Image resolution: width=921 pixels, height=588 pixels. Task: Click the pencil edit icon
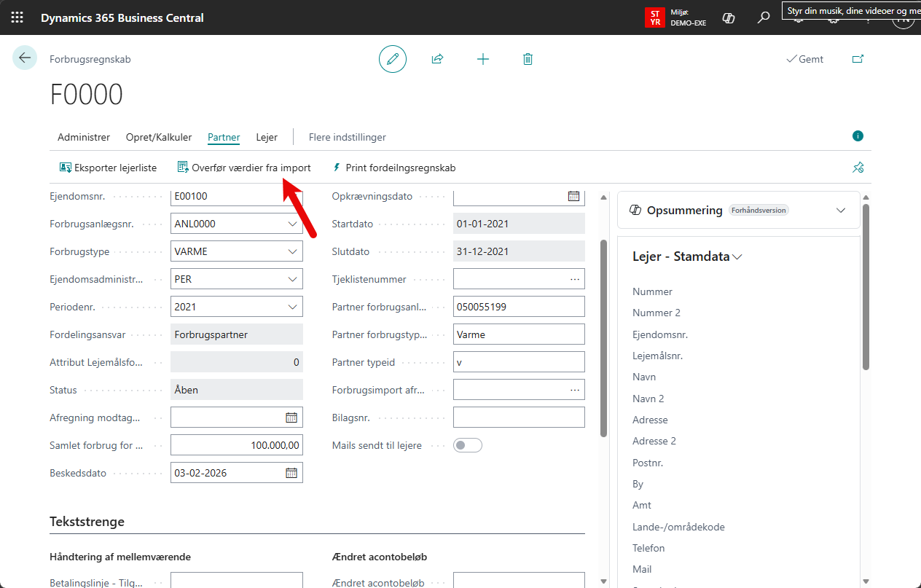point(393,59)
